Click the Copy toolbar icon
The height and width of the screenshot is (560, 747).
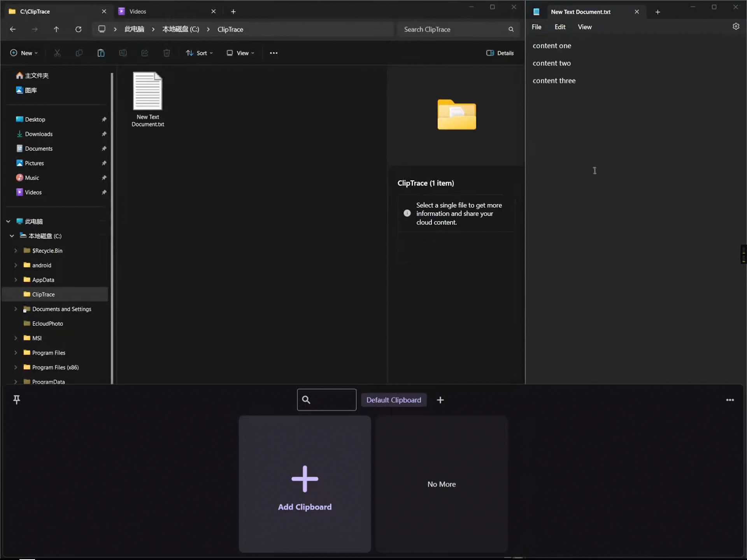pos(79,53)
